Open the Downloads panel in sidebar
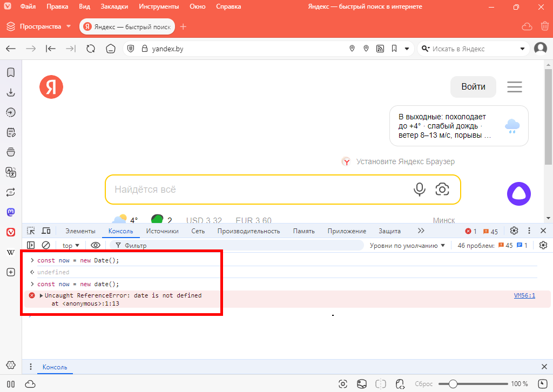553x392 pixels. pos(10,92)
